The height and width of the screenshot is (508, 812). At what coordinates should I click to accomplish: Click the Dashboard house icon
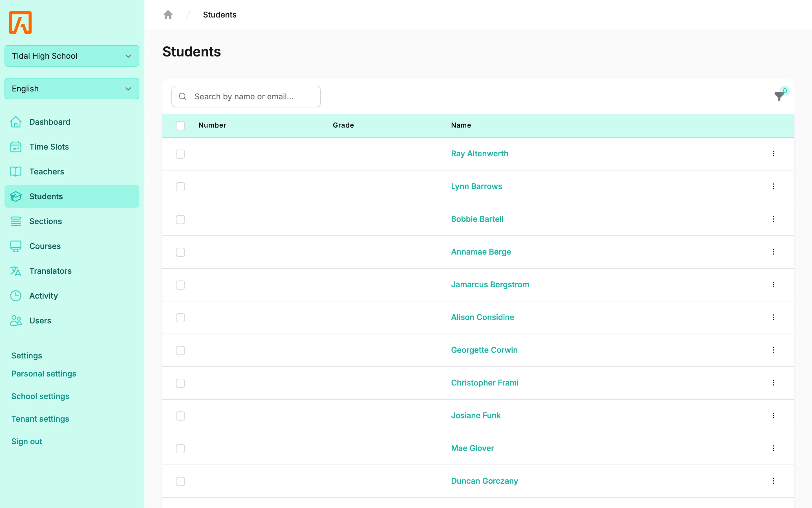(x=16, y=122)
